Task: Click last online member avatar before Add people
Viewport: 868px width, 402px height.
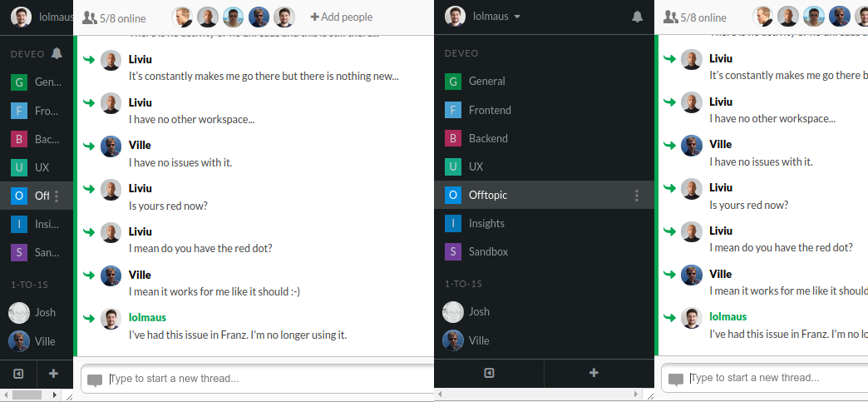Action: click(284, 17)
